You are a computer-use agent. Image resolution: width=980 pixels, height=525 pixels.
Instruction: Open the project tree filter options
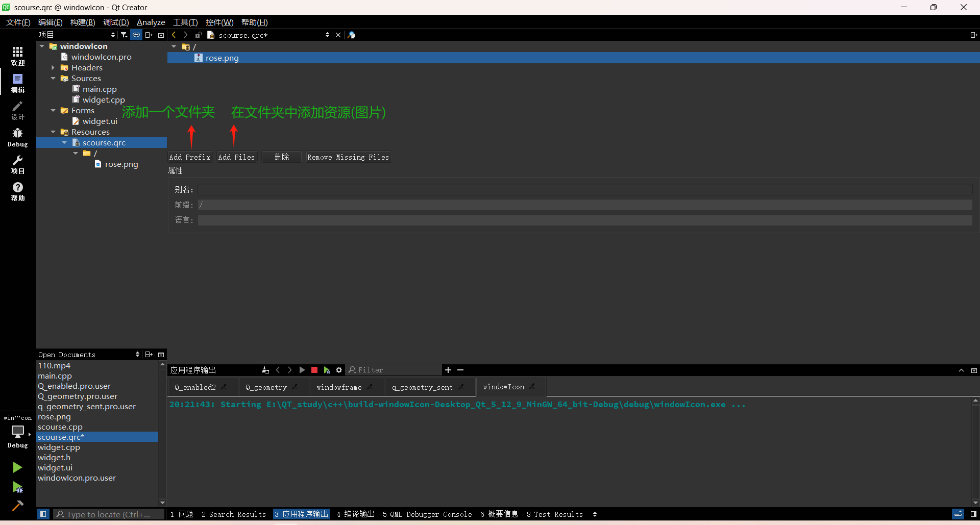click(124, 35)
